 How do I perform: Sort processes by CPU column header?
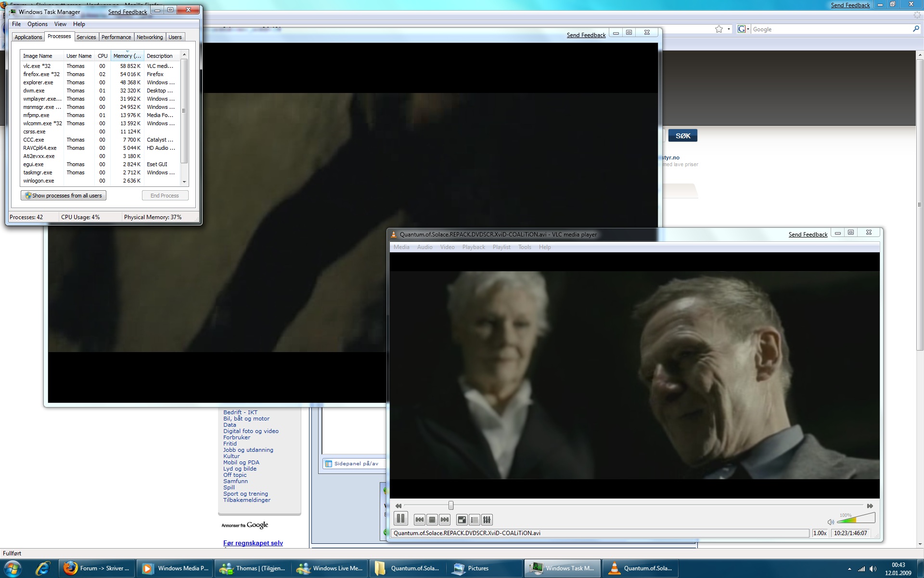click(103, 56)
